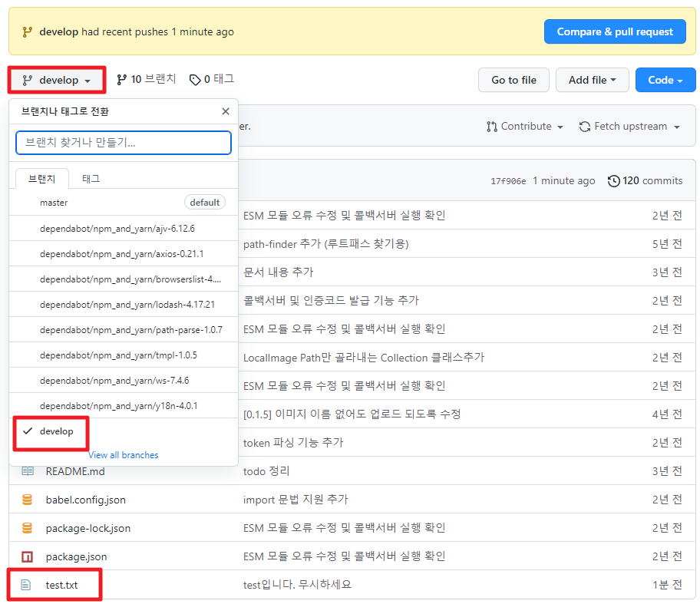Open babel.config.json file
This screenshot has width=700, height=604.
coord(85,500)
